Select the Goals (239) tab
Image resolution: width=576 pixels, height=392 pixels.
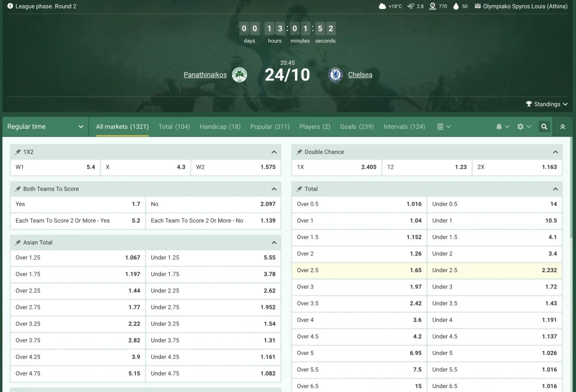point(357,127)
